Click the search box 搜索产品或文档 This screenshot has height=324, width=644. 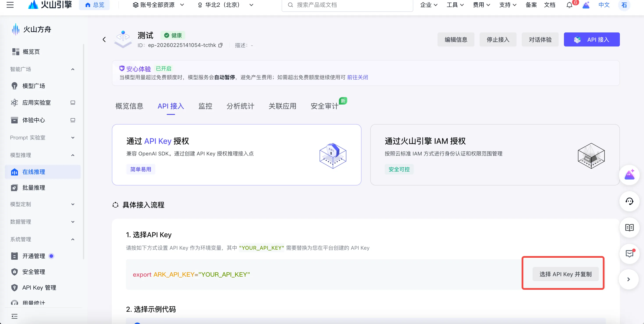click(347, 5)
